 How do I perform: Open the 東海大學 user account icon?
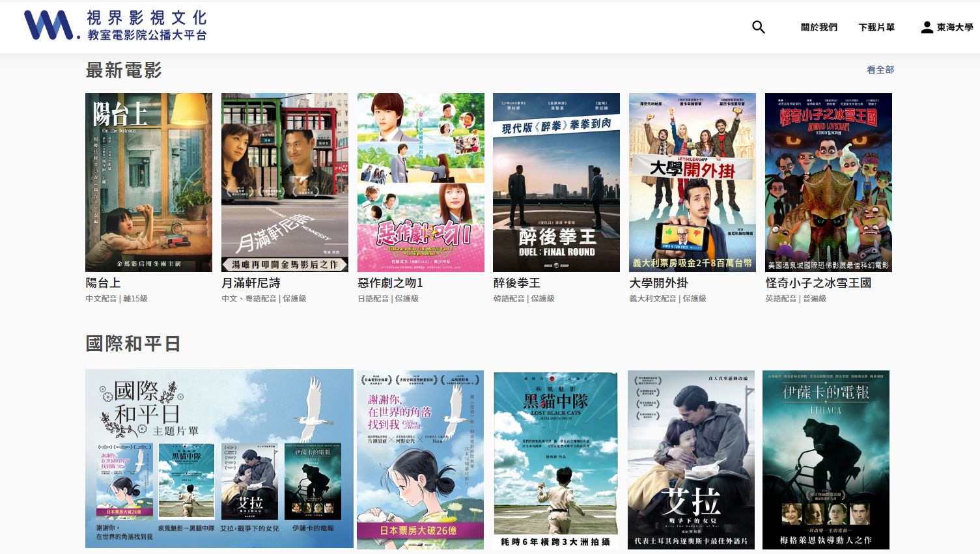click(927, 27)
